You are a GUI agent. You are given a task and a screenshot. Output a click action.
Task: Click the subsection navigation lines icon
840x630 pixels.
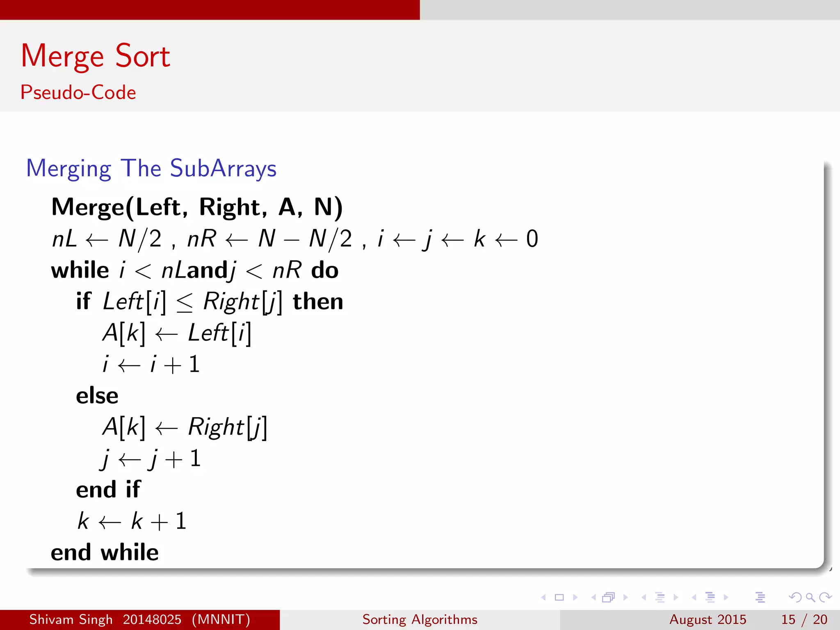660,597
